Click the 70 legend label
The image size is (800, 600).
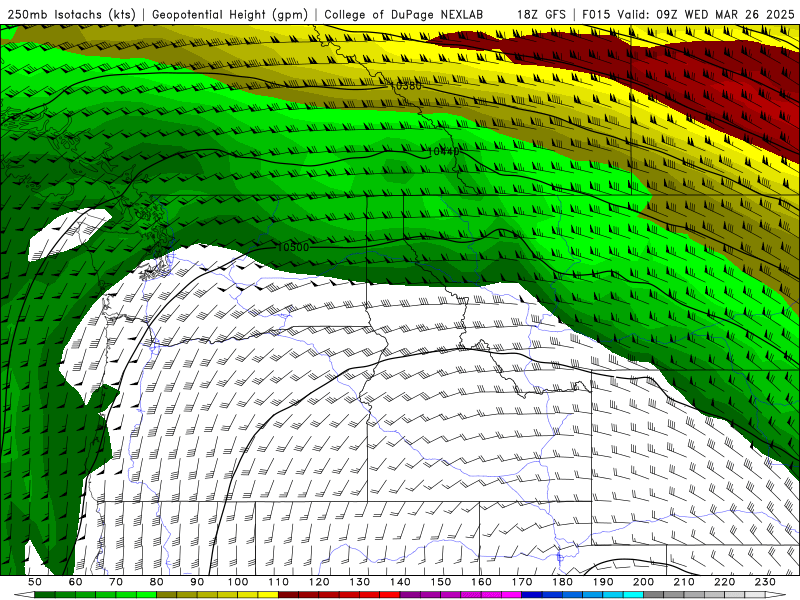coord(116,582)
